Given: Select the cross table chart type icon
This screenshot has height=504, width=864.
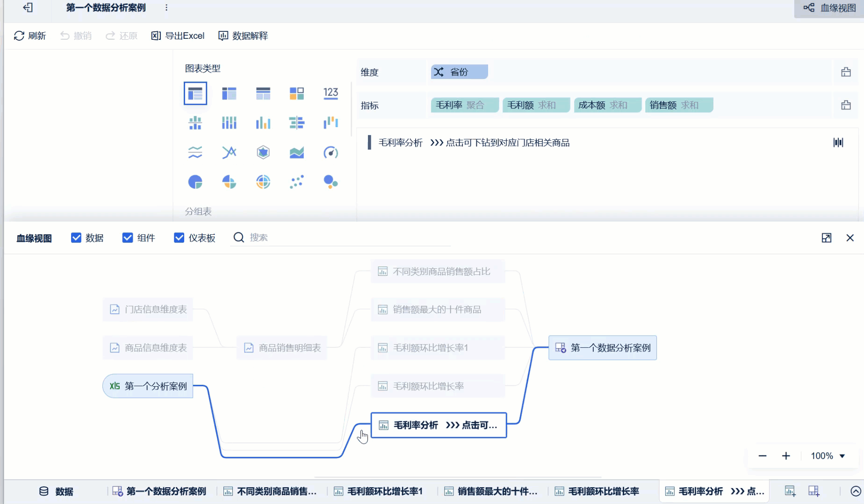Looking at the screenshot, I should coord(229,94).
